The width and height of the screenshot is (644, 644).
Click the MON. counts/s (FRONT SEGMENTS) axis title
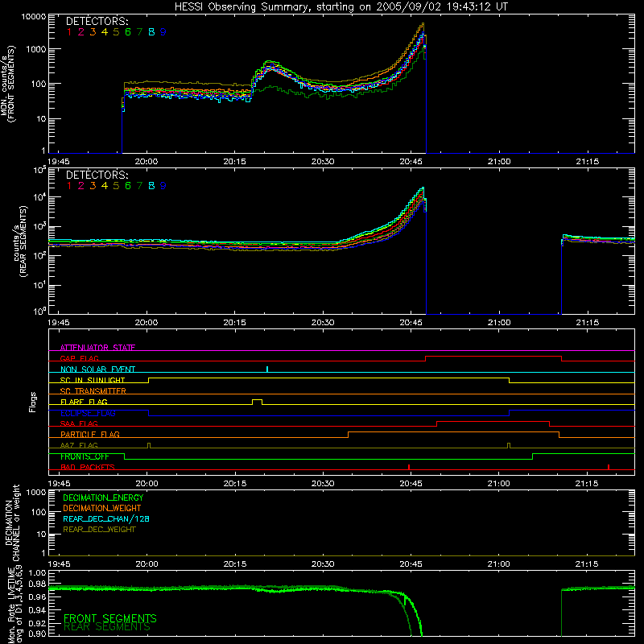click(x=8, y=84)
